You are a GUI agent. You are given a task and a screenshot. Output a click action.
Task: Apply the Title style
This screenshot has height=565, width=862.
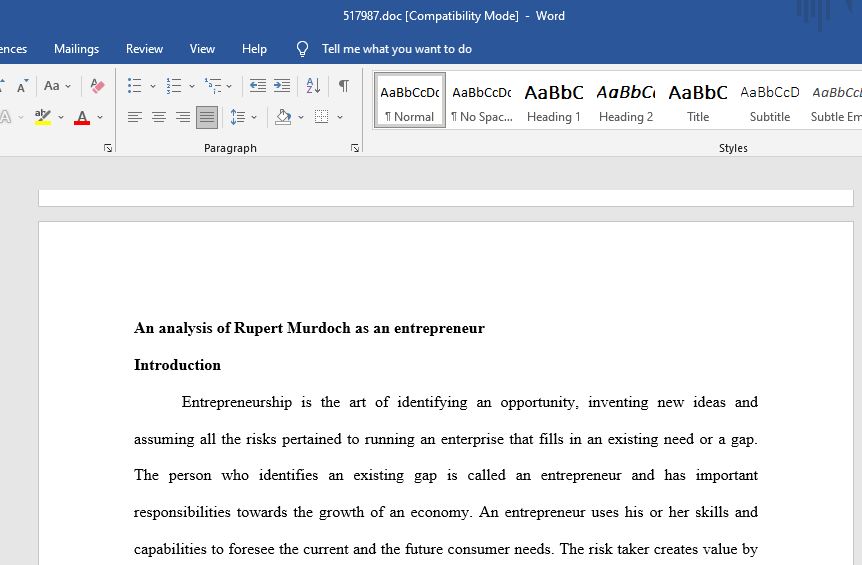pyautogui.click(x=698, y=101)
